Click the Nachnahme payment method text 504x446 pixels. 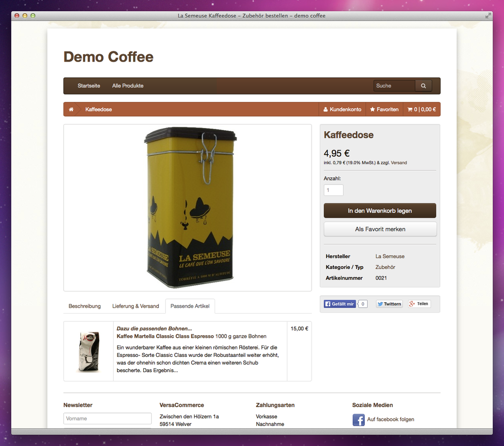tap(270, 424)
